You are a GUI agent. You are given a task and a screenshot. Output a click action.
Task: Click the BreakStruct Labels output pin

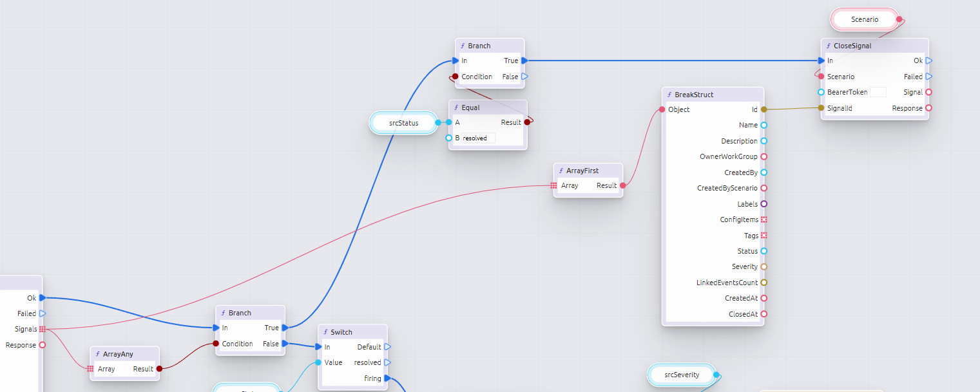(x=764, y=204)
